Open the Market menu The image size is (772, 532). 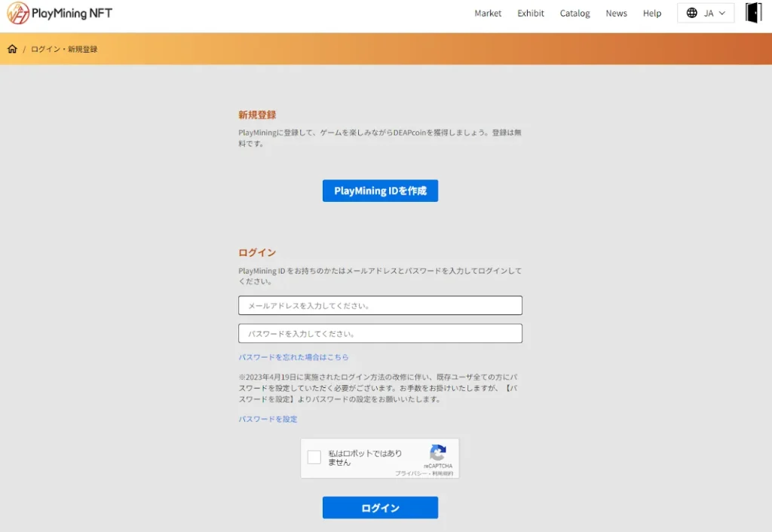click(488, 14)
